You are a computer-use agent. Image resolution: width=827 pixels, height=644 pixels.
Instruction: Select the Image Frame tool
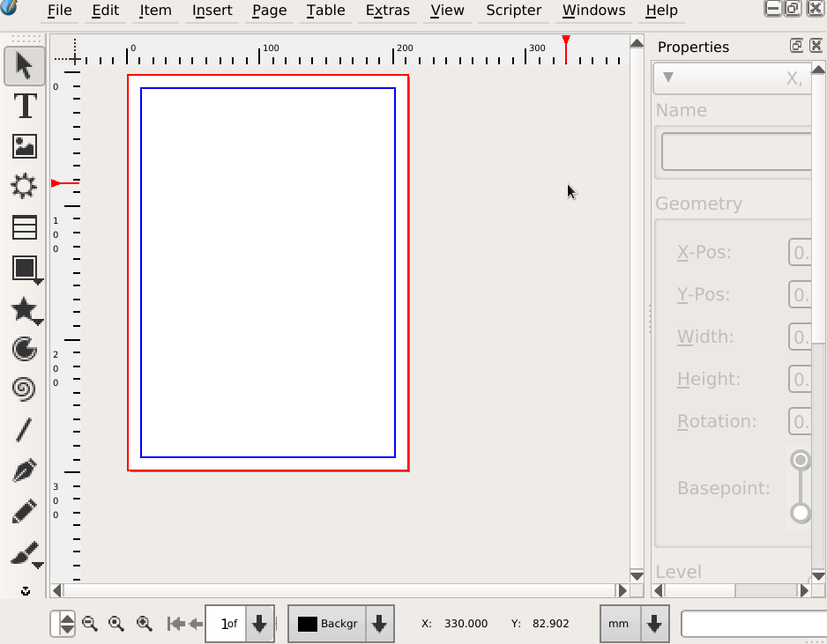tap(25, 146)
